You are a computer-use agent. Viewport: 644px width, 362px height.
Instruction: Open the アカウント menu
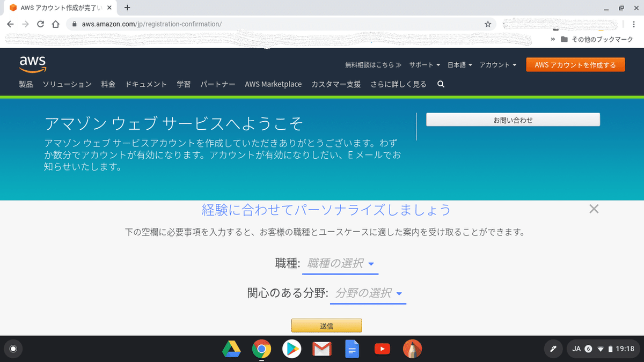[x=498, y=64]
